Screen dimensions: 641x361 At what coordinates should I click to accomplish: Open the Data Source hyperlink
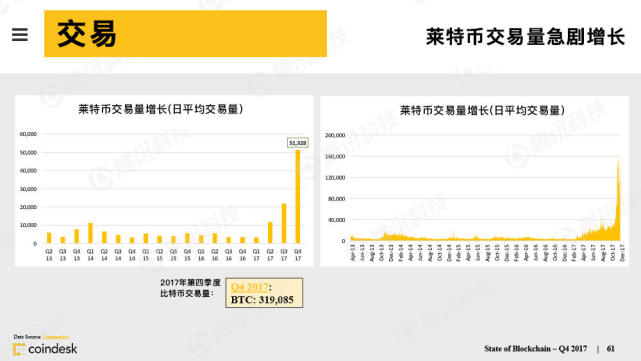(x=56, y=337)
